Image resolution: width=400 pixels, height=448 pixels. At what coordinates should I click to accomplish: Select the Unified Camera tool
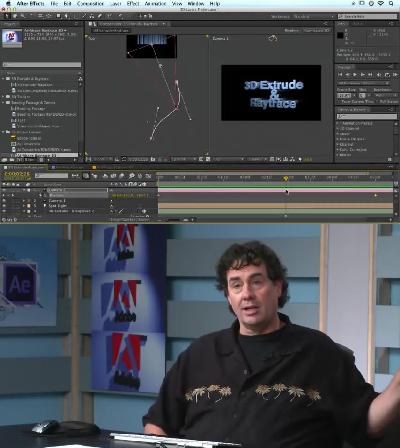(x=40, y=16)
